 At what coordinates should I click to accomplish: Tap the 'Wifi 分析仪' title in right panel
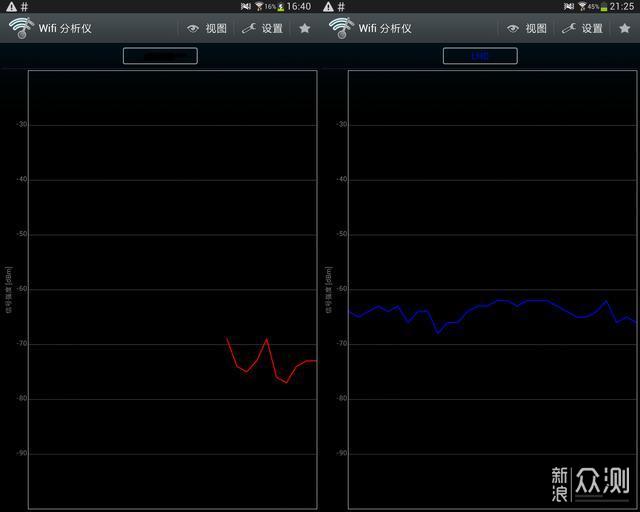(385, 28)
